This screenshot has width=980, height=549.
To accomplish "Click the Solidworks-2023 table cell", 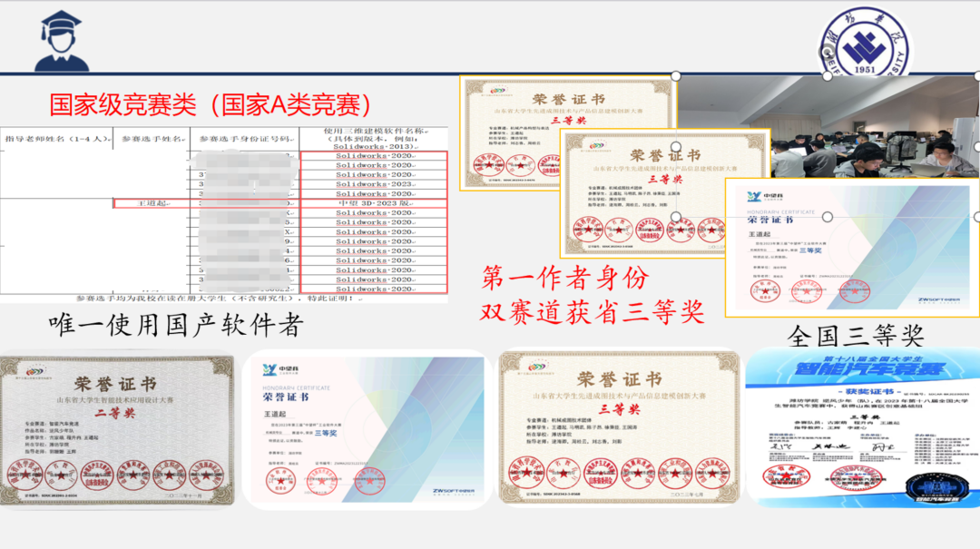I will coord(373,182).
